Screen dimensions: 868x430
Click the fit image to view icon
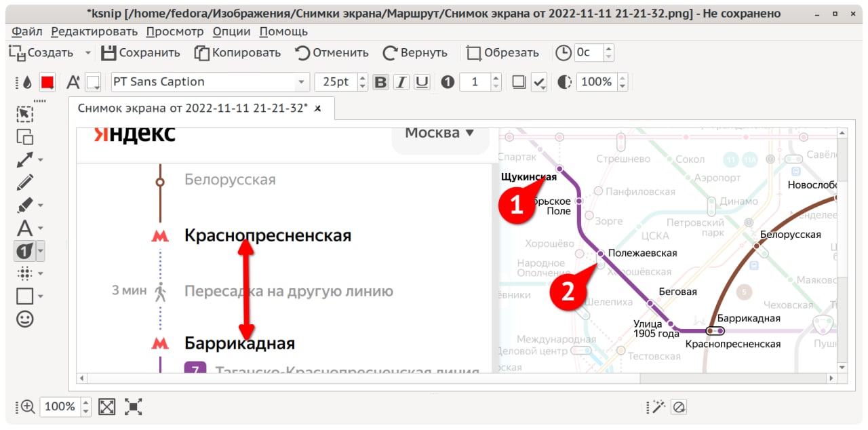pyautogui.click(x=107, y=407)
